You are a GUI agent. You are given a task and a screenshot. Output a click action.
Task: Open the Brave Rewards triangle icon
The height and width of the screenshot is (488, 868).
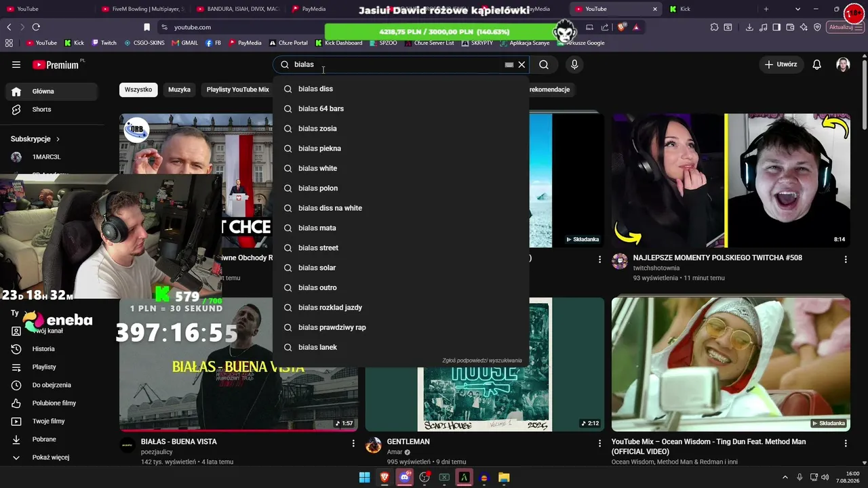[x=636, y=27]
